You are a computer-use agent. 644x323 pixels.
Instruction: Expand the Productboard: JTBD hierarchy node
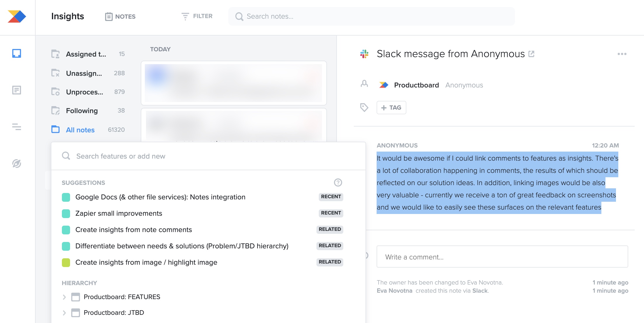[x=65, y=313]
